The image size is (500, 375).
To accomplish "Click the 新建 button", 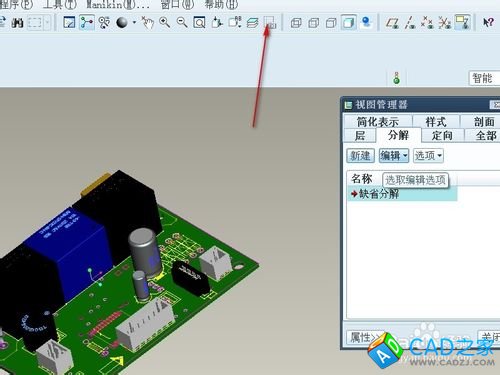I will pyautogui.click(x=360, y=155).
